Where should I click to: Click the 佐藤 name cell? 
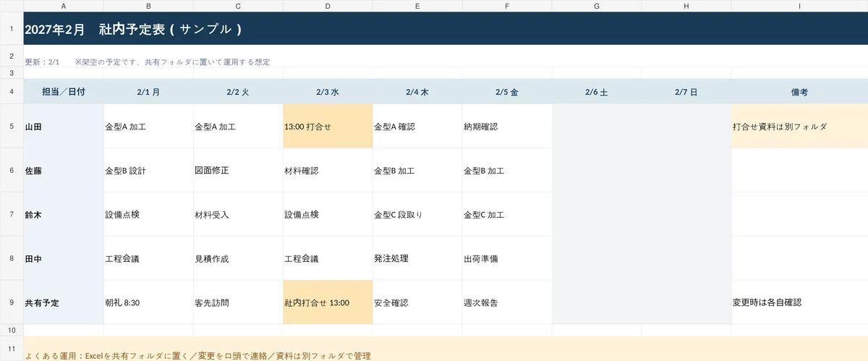(64, 171)
